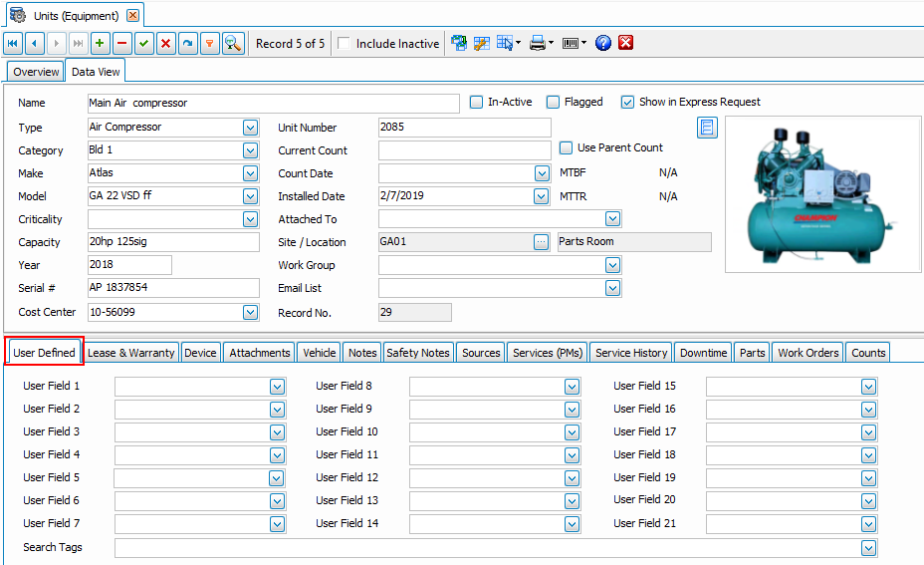The height and width of the screenshot is (565, 924).
Task: Expand the Type dropdown
Action: click(251, 128)
